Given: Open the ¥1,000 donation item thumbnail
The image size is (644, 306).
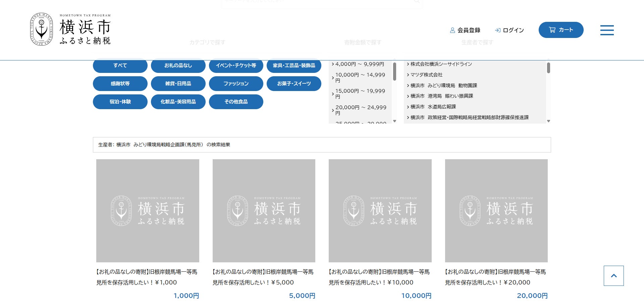Looking at the screenshot, I should tap(148, 211).
